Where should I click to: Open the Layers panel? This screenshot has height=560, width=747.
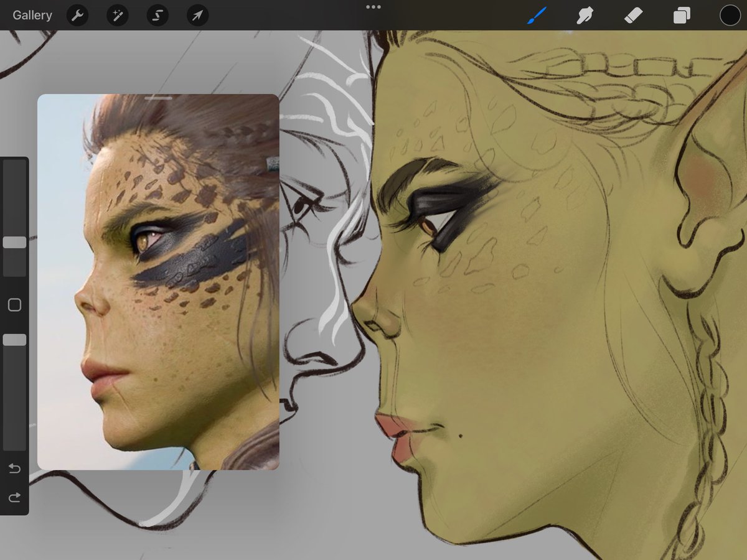coord(682,15)
